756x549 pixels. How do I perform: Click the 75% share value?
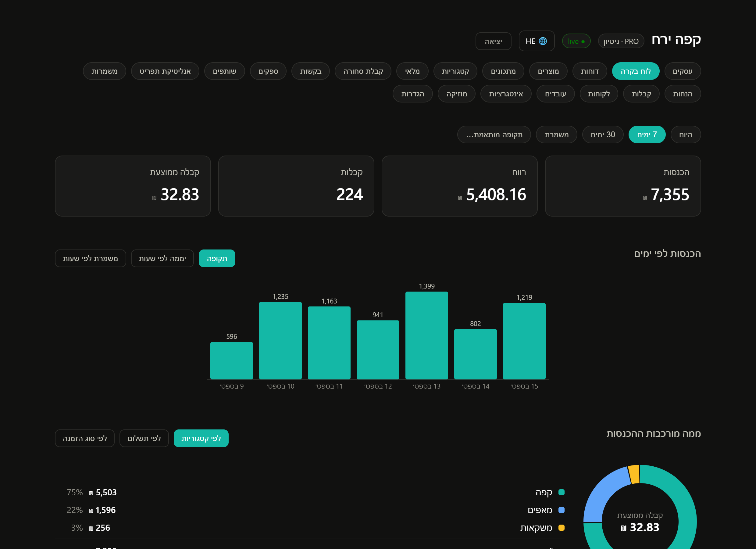click(x=75, y=492)
